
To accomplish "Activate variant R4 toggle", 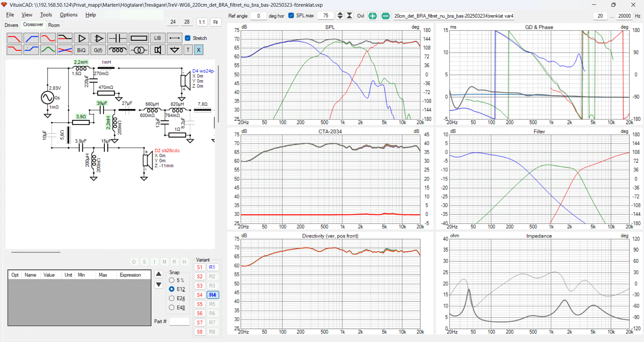I will click(212, 295).
